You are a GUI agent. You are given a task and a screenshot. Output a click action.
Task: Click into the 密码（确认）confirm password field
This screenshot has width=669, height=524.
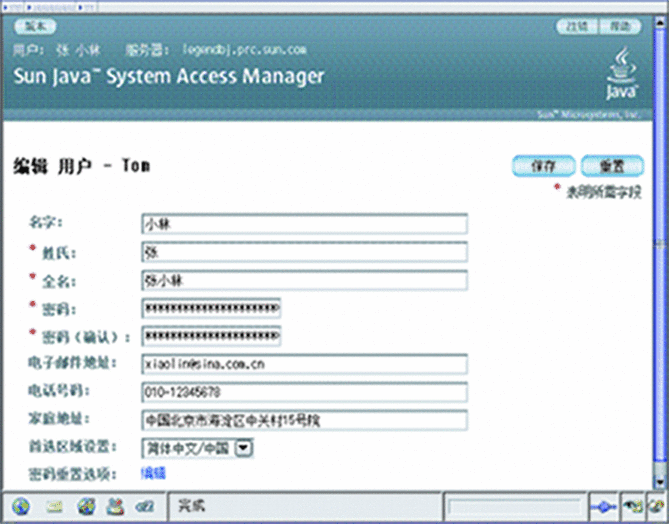(211, 336)
